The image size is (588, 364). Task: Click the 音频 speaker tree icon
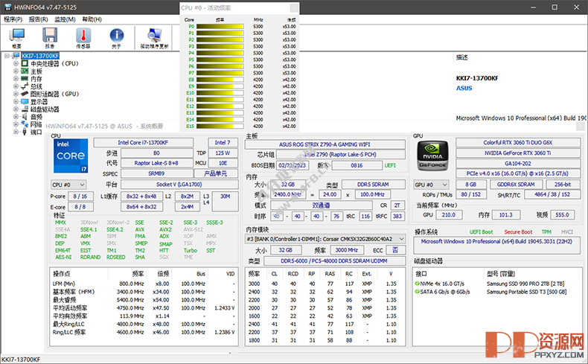pyautogui.click(x=25, y=117)
